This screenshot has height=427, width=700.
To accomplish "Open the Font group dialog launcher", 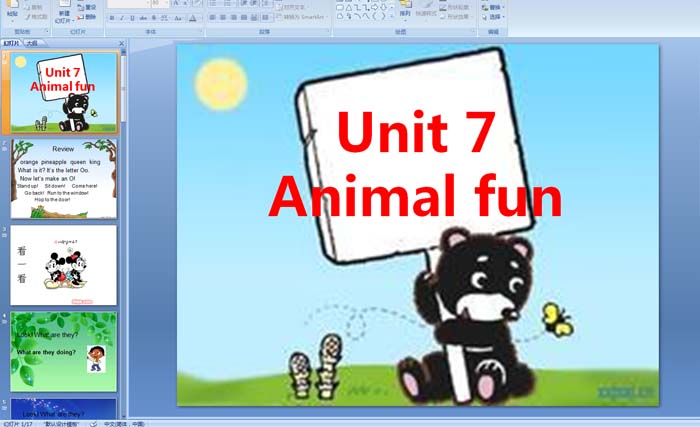I will (200, 30).
